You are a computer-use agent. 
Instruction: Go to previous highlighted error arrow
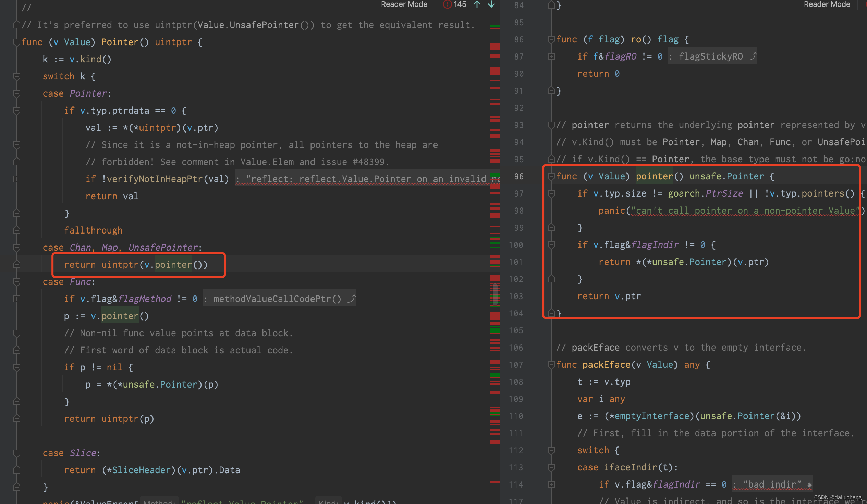(477, 4)
